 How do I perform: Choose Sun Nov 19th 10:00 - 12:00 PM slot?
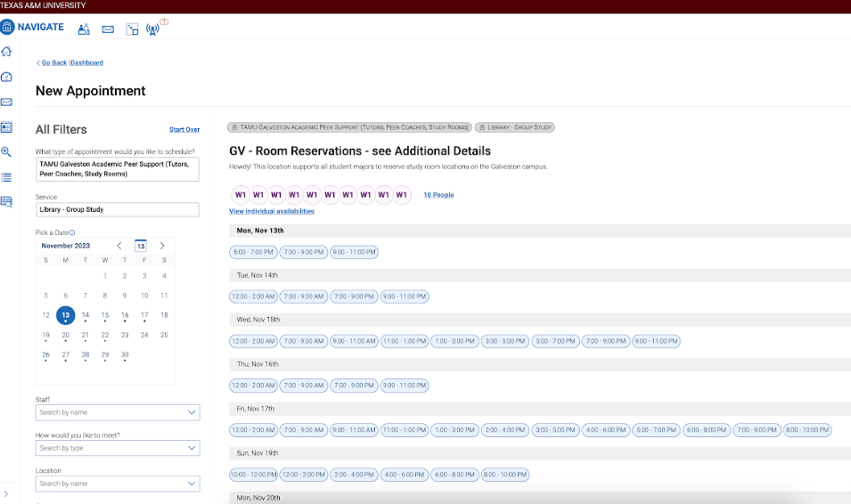click(x=253, y=475)
